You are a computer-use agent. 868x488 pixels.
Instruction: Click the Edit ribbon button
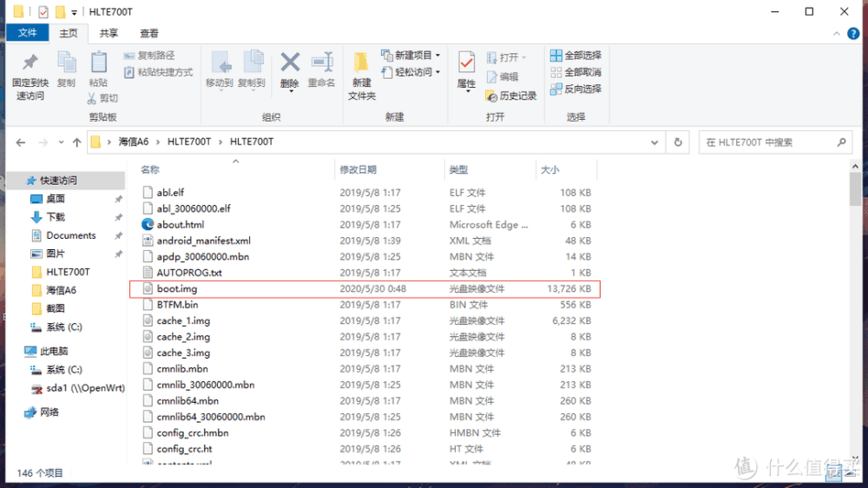(503, 77)
